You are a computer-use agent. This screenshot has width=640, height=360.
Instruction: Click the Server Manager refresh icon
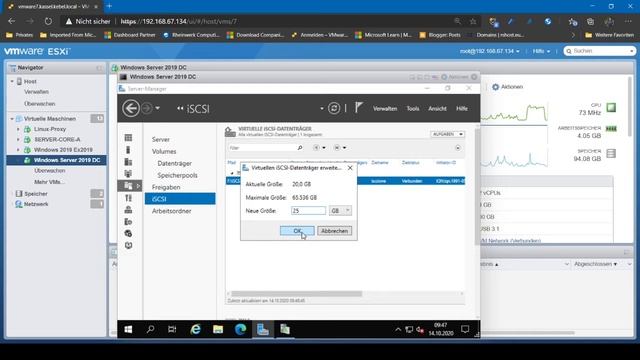tap(334, 108)
